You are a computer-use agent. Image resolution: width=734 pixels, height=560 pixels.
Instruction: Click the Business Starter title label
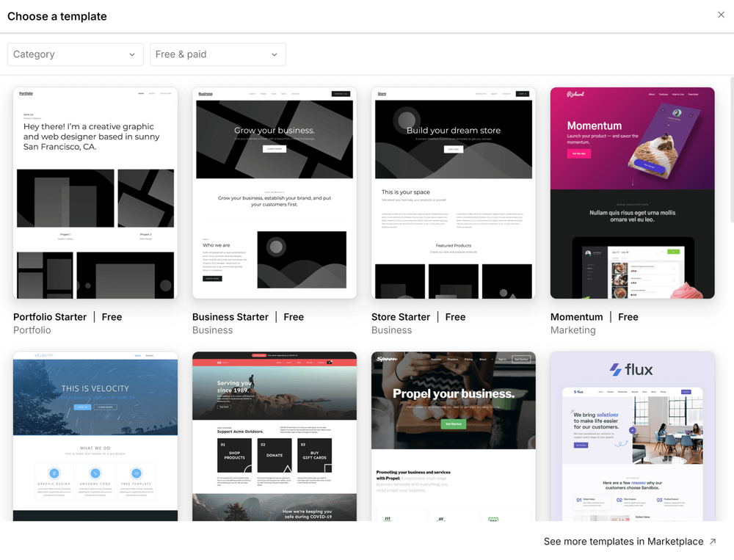[230, 317]
